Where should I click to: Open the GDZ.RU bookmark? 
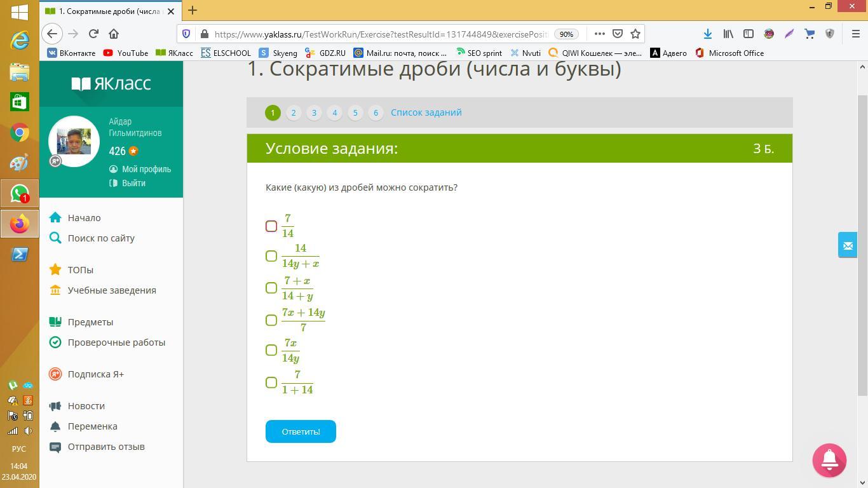click(x=325, y=53)
